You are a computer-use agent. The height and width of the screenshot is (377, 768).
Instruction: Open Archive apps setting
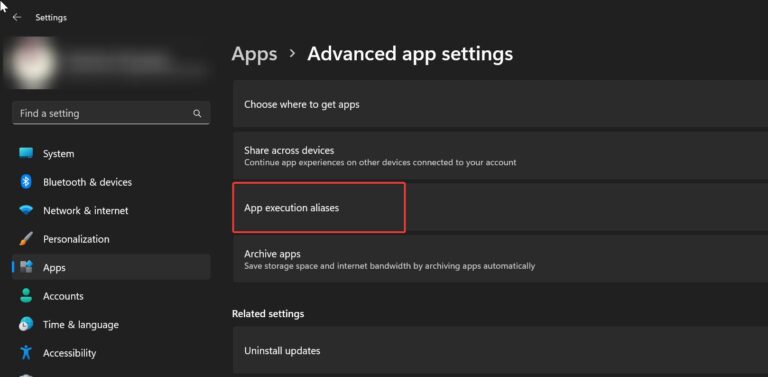pos(500,259)
